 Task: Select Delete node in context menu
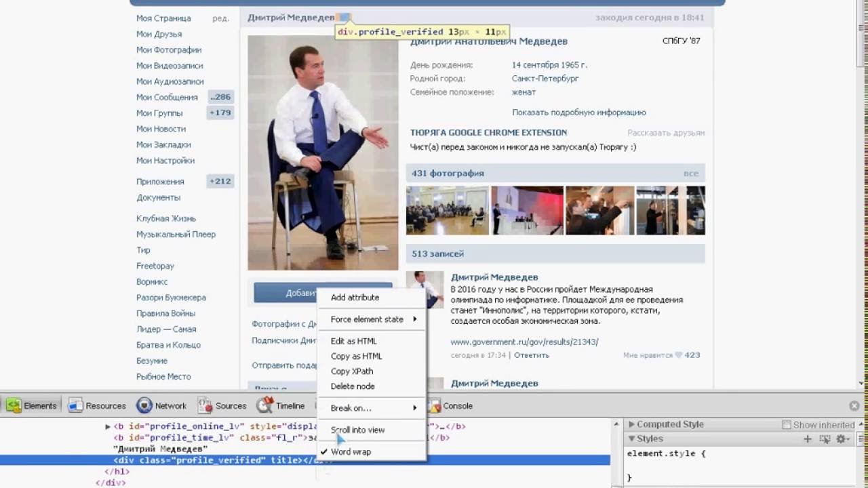pos(352,386)
